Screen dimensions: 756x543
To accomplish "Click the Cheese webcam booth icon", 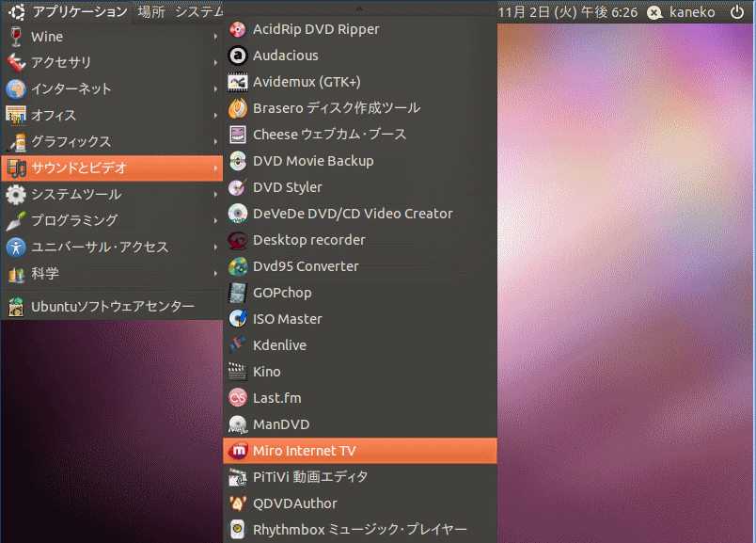I will pos(238,135).
